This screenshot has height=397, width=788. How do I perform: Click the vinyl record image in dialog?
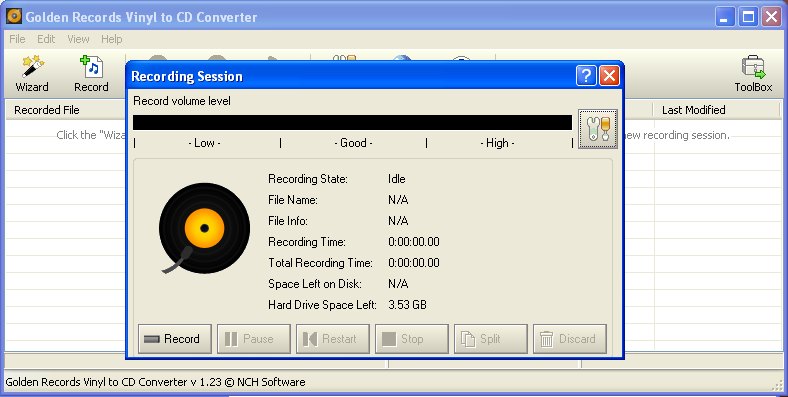(x=204, y=228)
